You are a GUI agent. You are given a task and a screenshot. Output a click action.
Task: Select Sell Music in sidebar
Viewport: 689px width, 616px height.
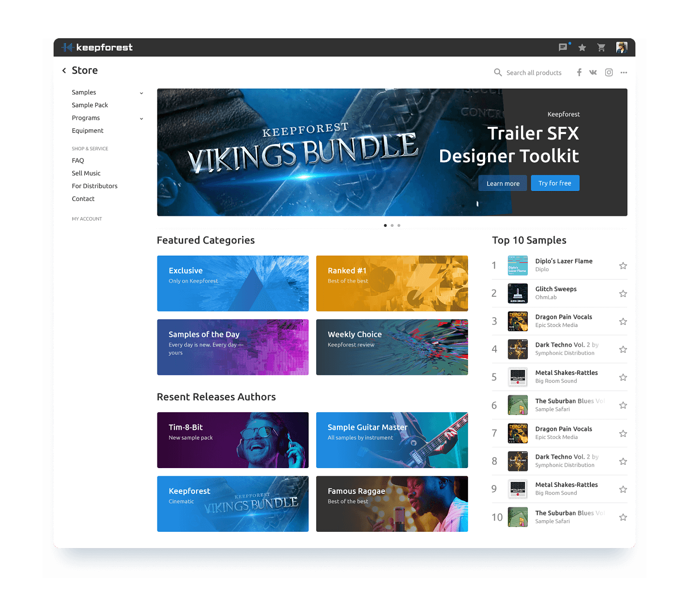click(x=86, y=173)
